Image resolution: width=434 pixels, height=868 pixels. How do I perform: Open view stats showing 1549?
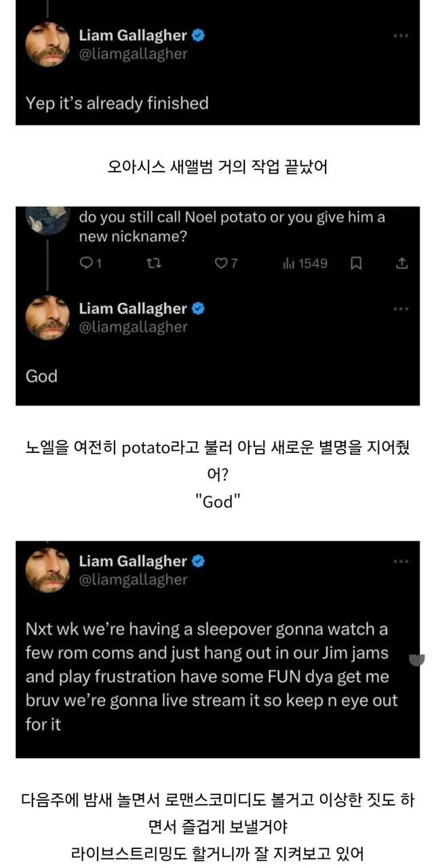tap(304, 264)
